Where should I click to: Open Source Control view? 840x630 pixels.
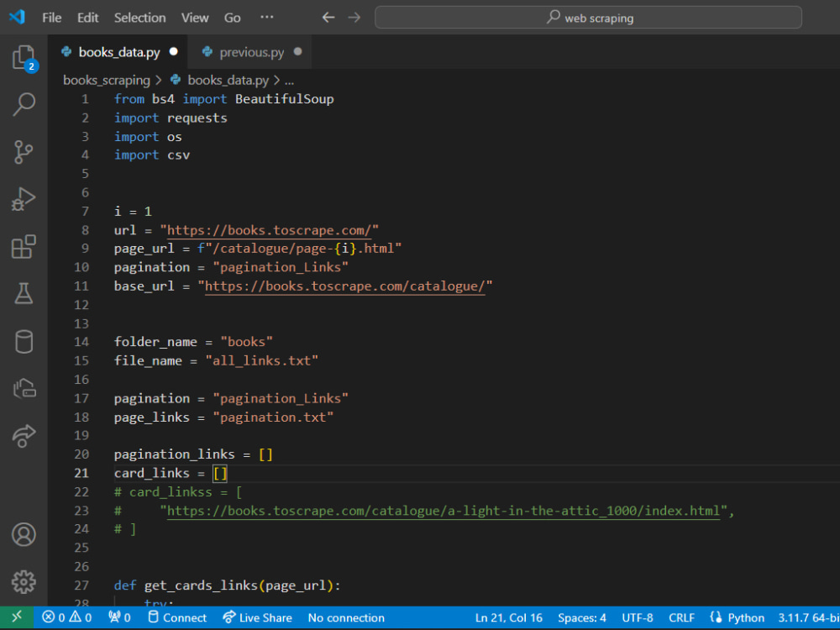[x=24, y=152]
